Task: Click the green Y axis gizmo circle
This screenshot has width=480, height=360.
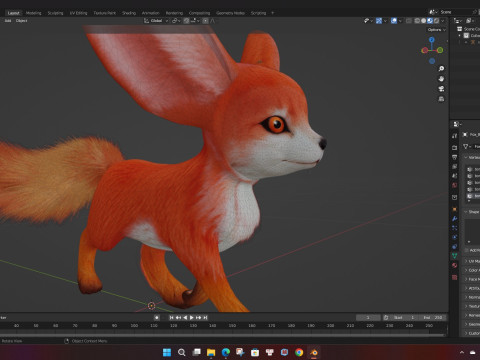Action: [440, 50]
